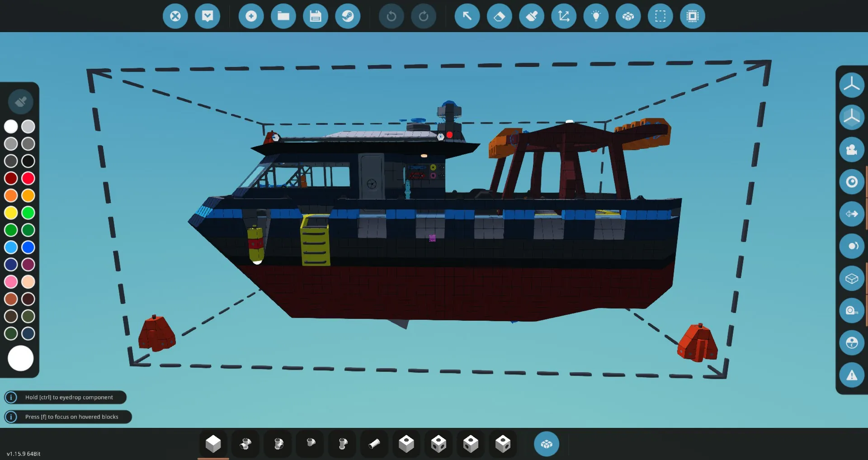Click the new vehicle plus button
Viewport: 868px width, 460px height.
point(251,16)
